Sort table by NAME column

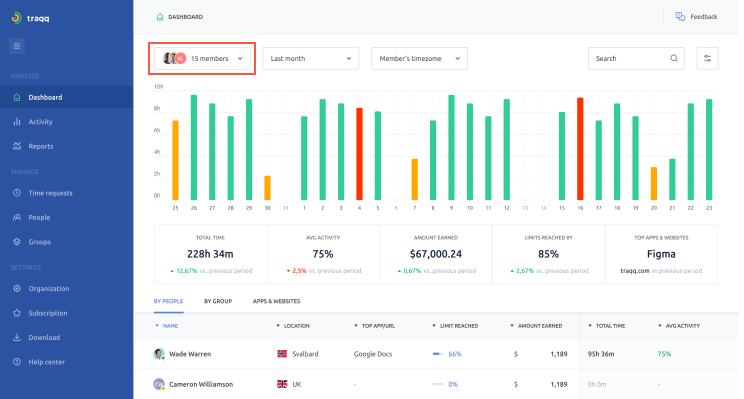coord(167,326)
